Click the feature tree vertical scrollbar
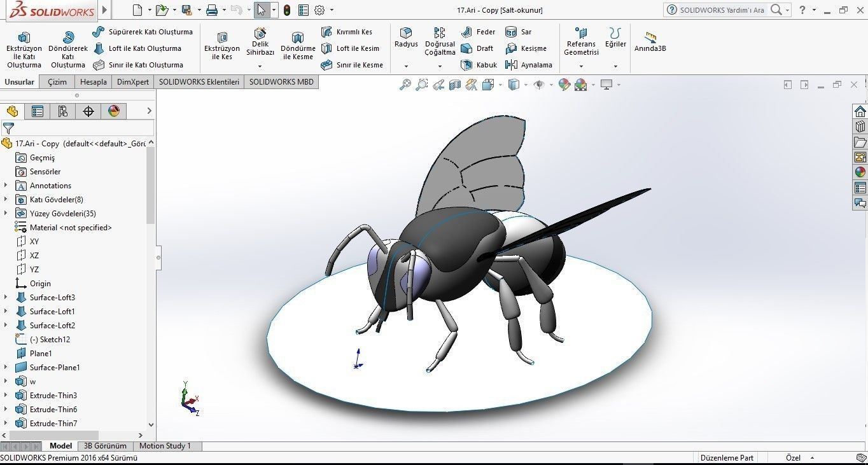 coord(151,184)
